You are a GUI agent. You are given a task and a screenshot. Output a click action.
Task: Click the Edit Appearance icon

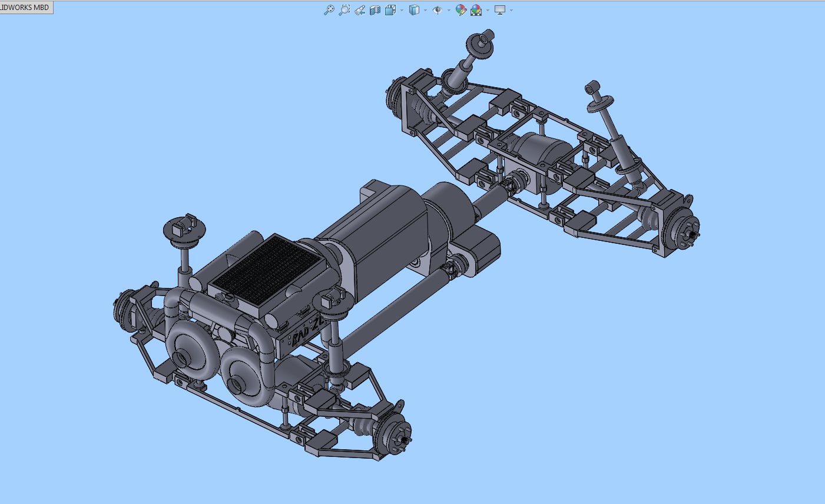click(461, 10)
